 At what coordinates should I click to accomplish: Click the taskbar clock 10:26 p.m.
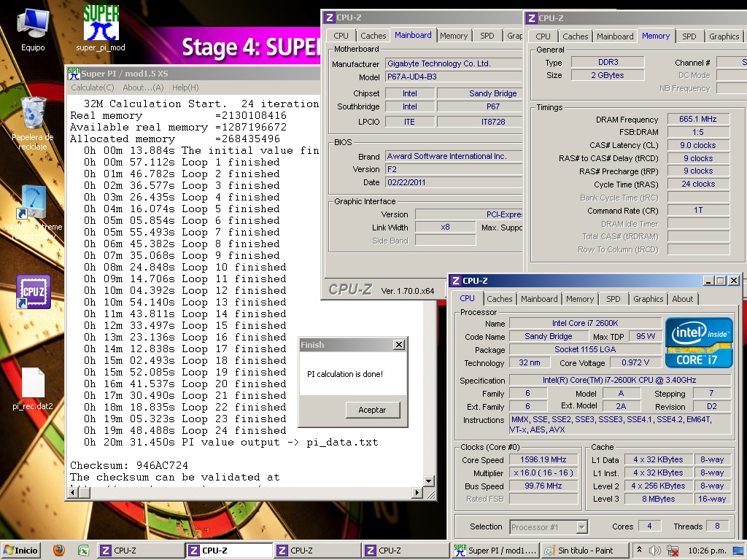[x=707, y=550]
